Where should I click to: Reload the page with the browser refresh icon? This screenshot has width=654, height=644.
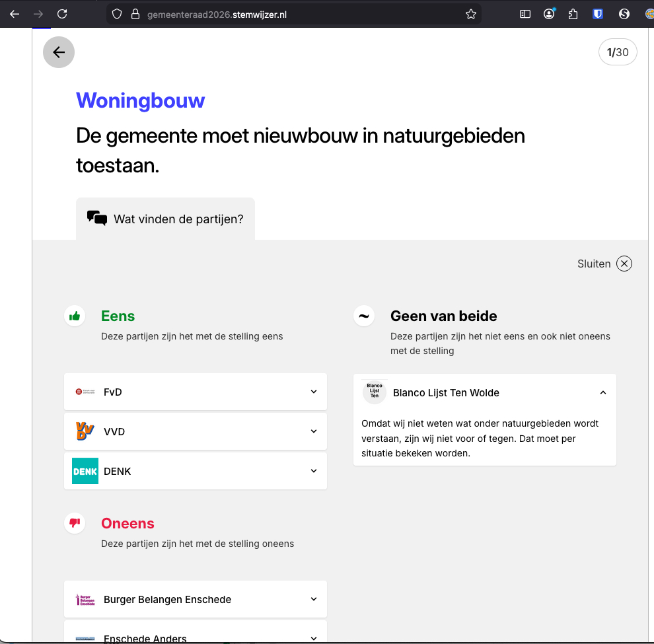click(x=62, y=14)
